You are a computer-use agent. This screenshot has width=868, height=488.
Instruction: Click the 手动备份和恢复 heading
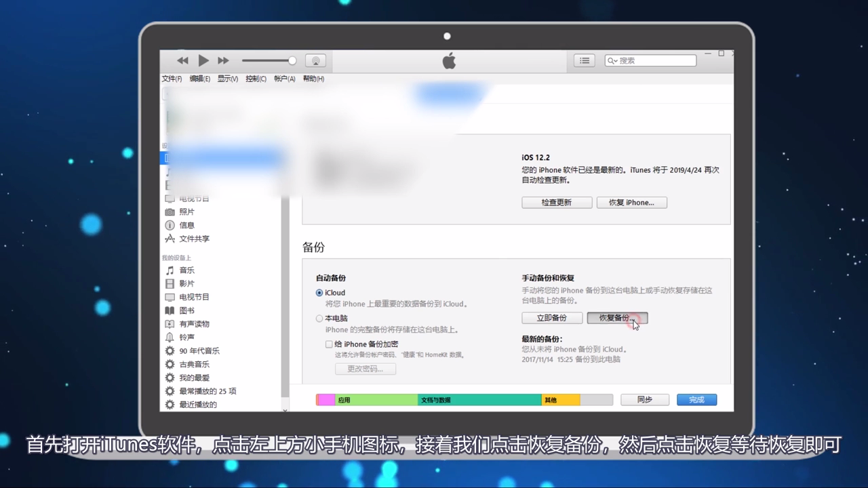pos(548,278)
